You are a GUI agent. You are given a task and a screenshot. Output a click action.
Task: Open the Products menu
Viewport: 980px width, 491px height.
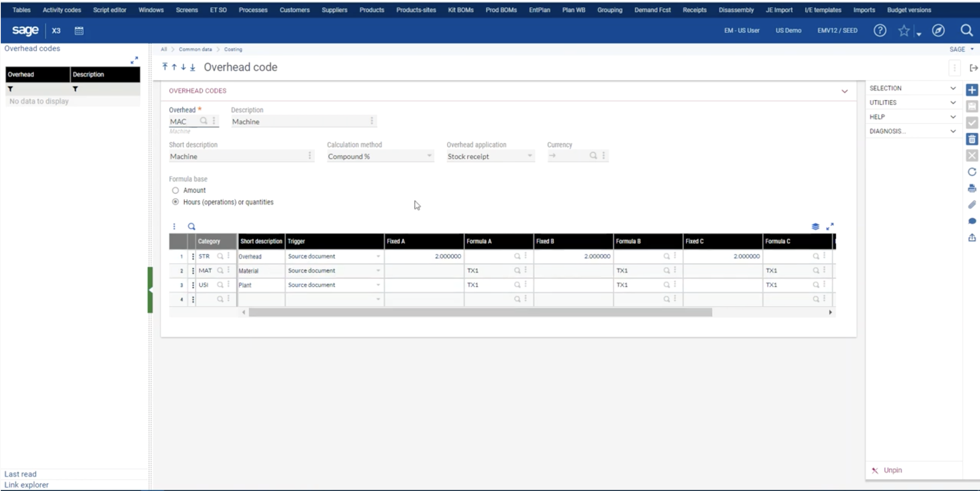[x=371, y=10]
